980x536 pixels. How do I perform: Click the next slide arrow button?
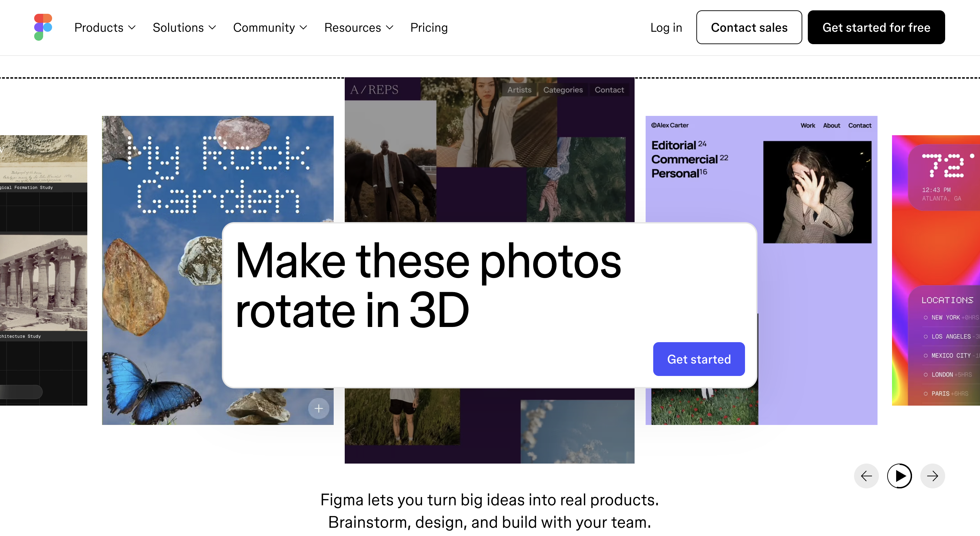(x=932, y=476)
